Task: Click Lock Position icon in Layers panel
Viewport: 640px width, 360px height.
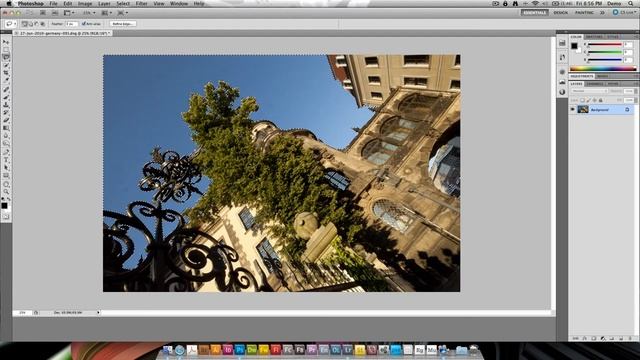Action: [594, 100]
